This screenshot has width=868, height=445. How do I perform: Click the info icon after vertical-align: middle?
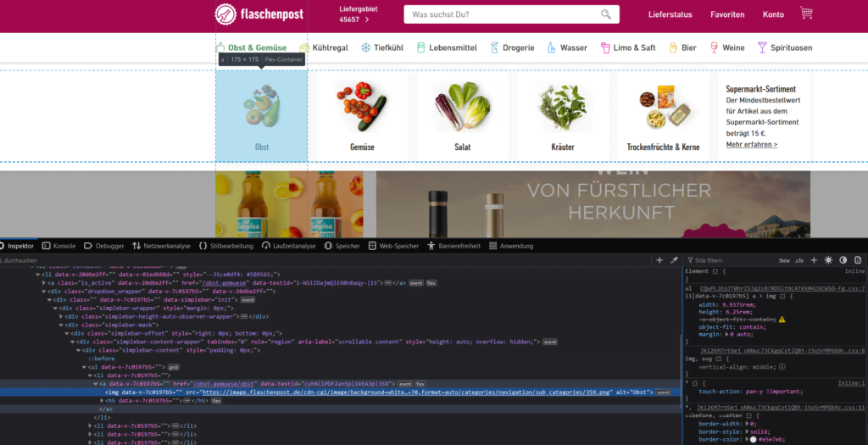pos(782,366)
